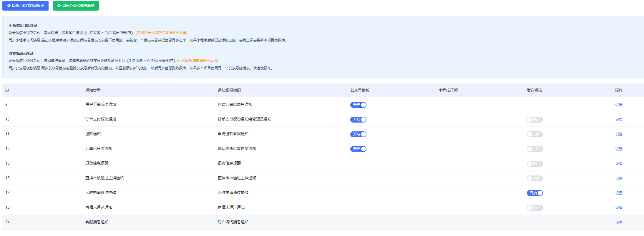Enable 发送短信 for 退款通知
The height and width of the screenshot is (236, 644).
[x=535, y=134]
